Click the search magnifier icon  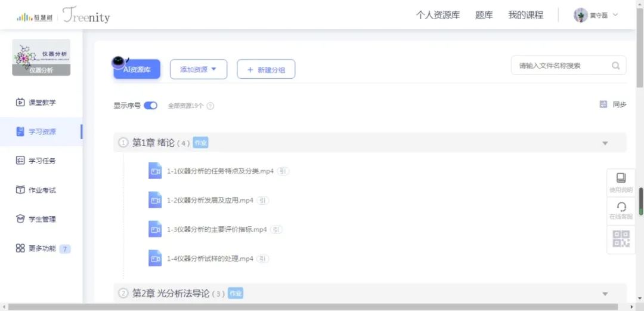[615, 66]
